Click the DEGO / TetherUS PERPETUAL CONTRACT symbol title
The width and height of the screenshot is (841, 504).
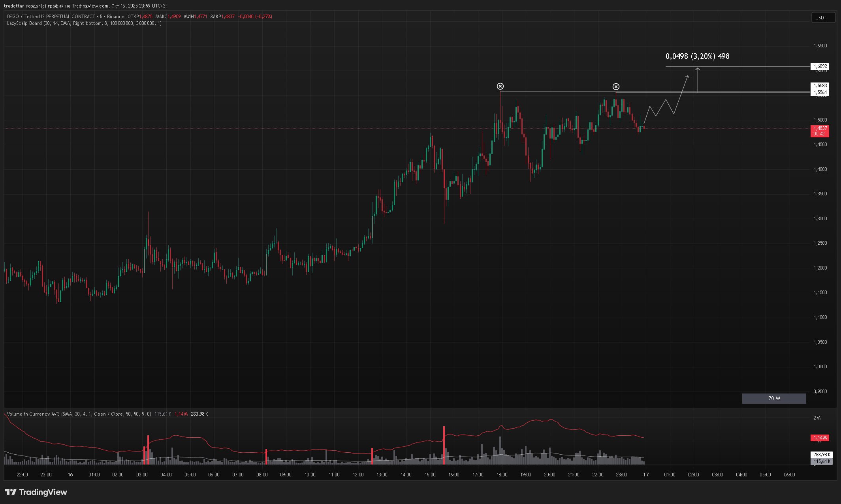click(x=51, y=17)
